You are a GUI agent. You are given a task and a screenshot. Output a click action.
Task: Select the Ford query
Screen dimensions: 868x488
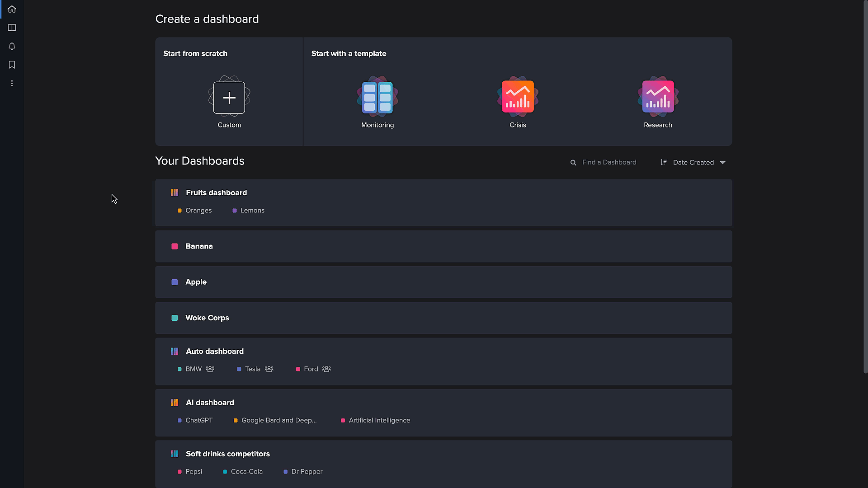(x=307, y=369)
